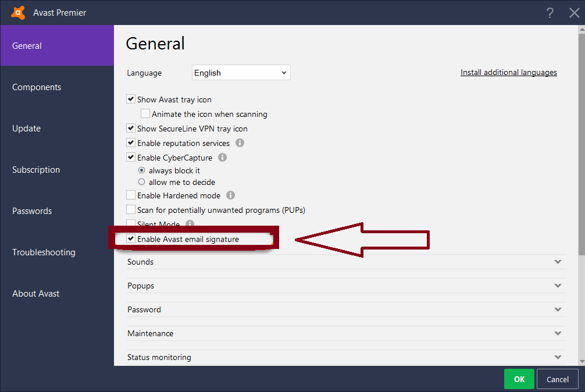Open help with the question mark icon

pos(550,13)
